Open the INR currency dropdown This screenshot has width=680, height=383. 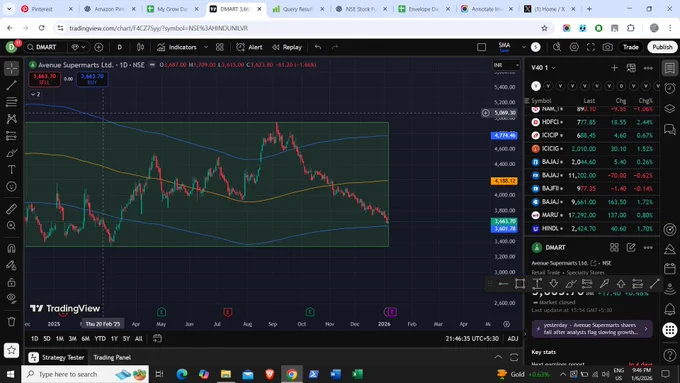click(x=506, y=65)
